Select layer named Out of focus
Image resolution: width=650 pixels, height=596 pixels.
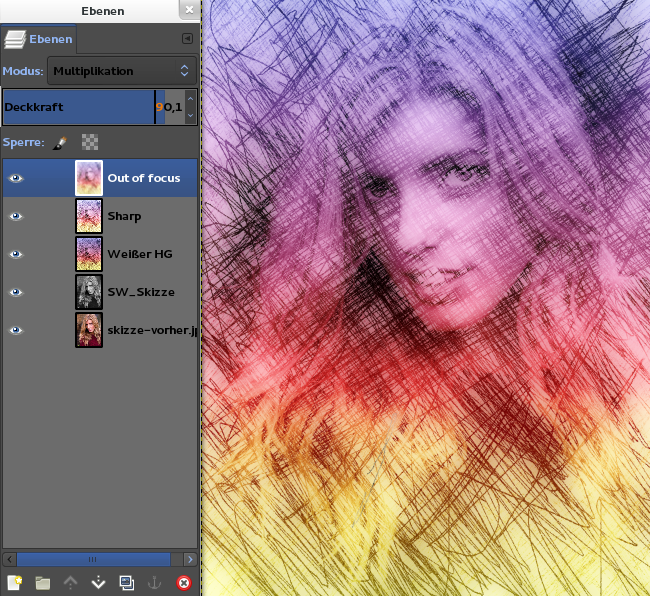point(144,178)
